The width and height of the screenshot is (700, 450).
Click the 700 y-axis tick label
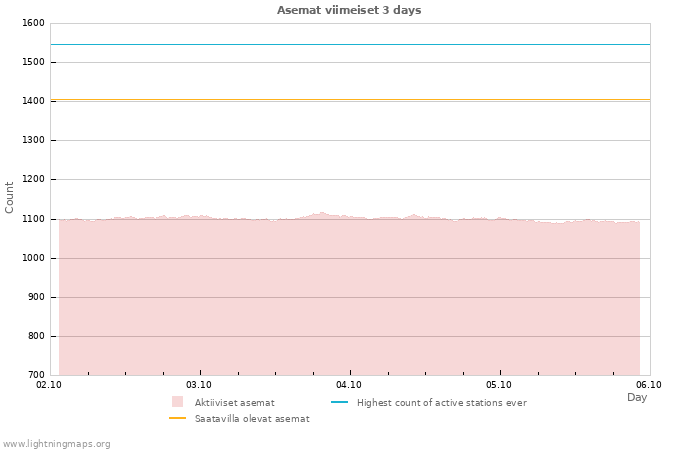[x=35, y=375]
